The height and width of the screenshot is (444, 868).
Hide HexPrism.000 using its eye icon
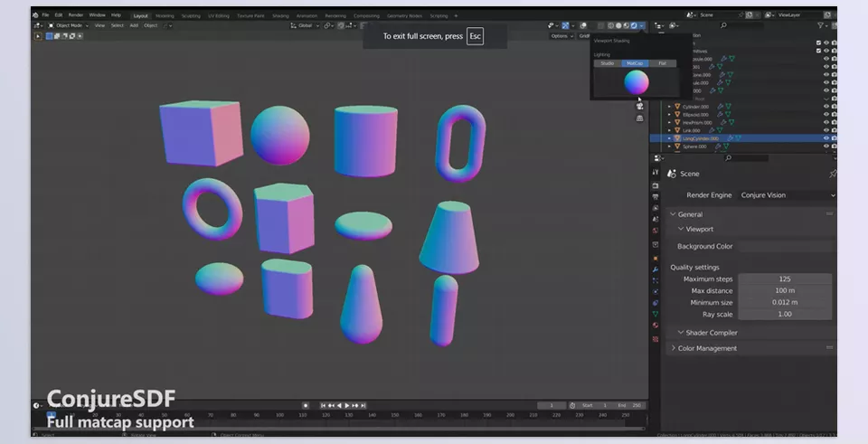(826, 122)
